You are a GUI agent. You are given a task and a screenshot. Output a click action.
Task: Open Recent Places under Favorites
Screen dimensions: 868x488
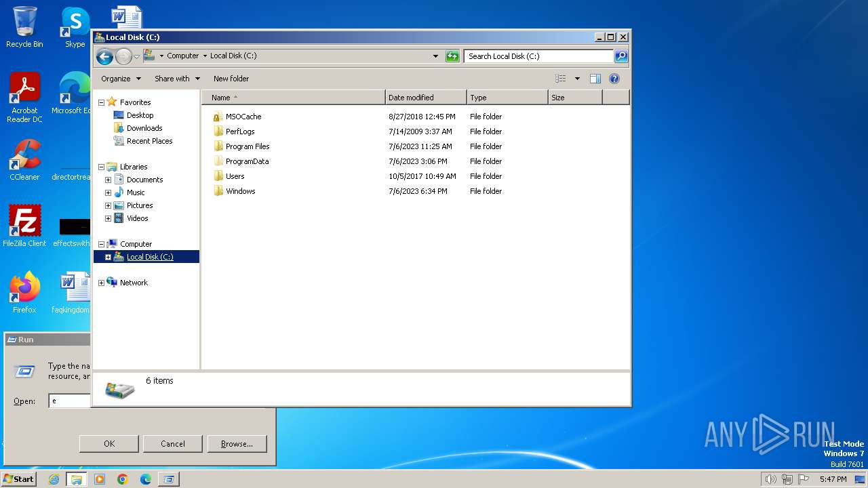click(149, 141)
